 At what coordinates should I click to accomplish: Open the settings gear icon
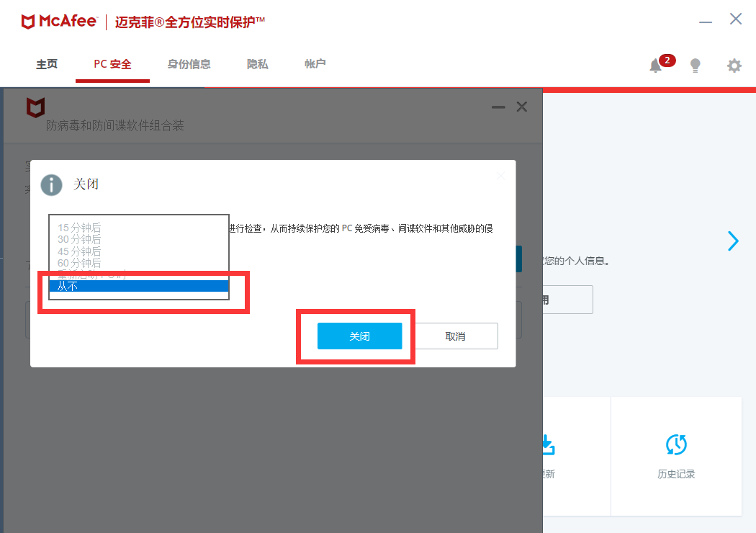point(734,65)
